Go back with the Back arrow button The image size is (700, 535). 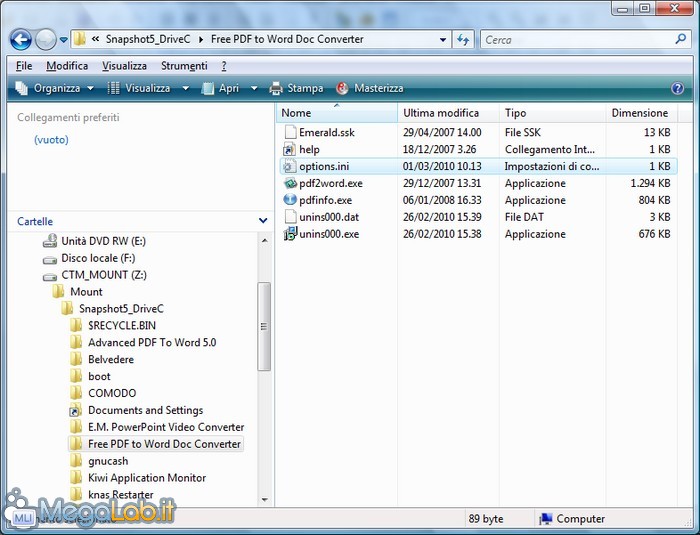pos(21,40)
